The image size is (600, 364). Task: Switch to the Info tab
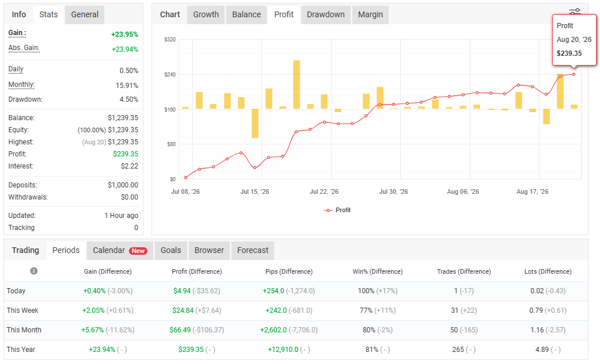19,14
